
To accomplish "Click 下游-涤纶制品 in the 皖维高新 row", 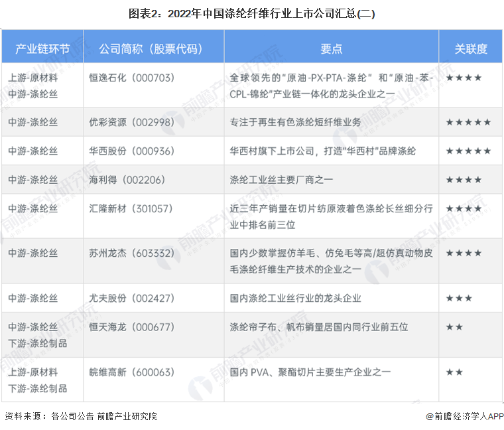I will tap(38, 388).
